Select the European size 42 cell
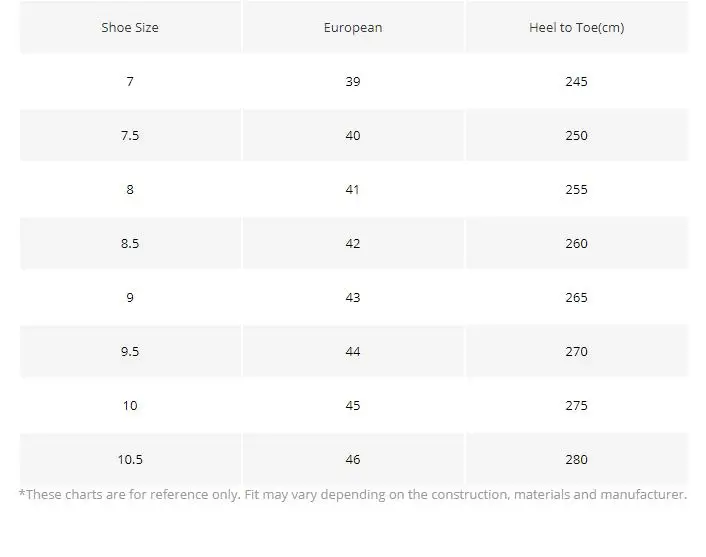 353,244
